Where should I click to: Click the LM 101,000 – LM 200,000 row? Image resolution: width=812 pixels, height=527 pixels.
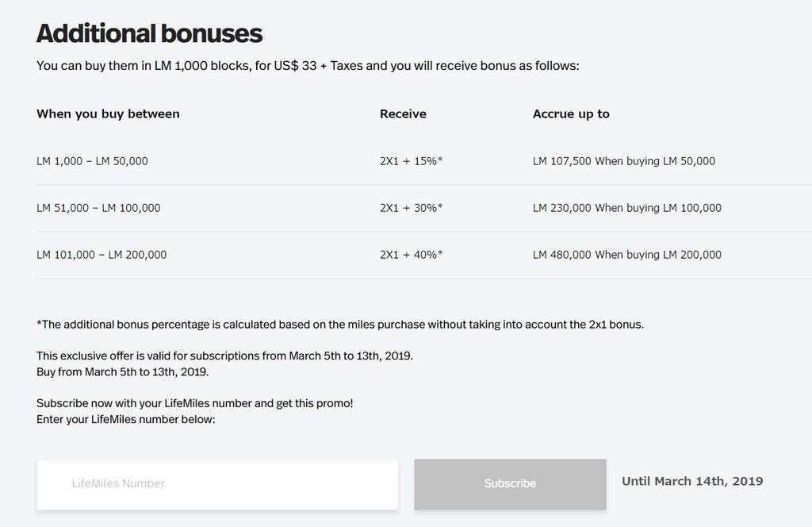click(424, 255)
